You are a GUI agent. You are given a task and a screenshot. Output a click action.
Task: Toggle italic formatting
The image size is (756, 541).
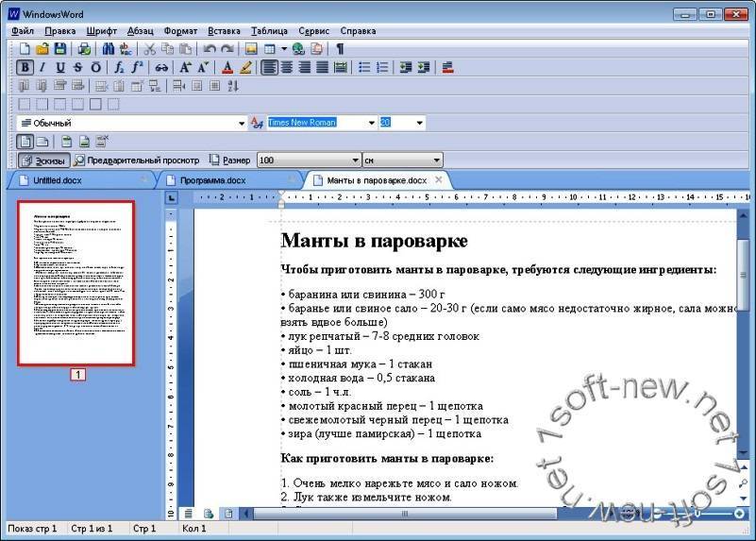(x=42, y=67)
